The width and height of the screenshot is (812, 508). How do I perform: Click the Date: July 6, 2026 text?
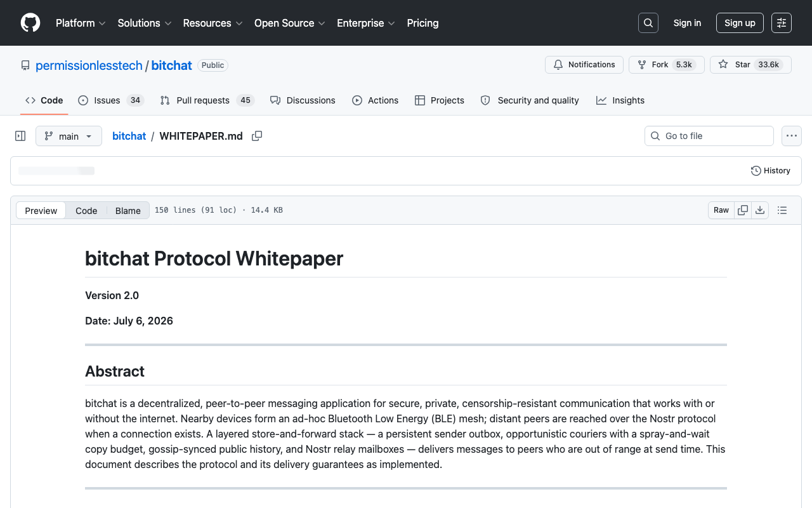[129, 321]
